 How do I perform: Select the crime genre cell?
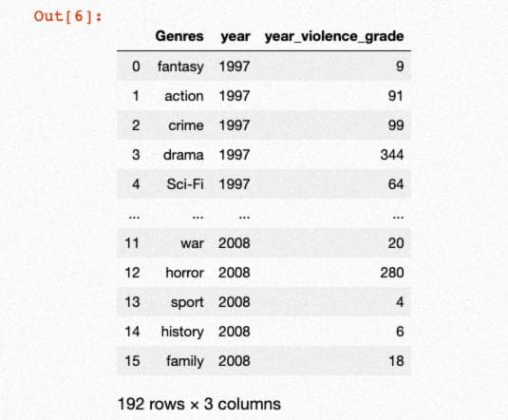(x=186, y=125)
